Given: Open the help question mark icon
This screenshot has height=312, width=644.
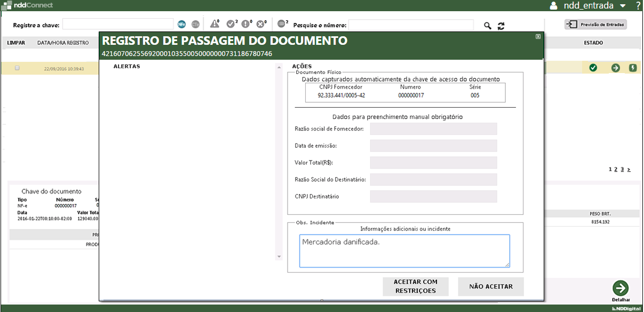Looking at the screenshot, I should [638, 6].
